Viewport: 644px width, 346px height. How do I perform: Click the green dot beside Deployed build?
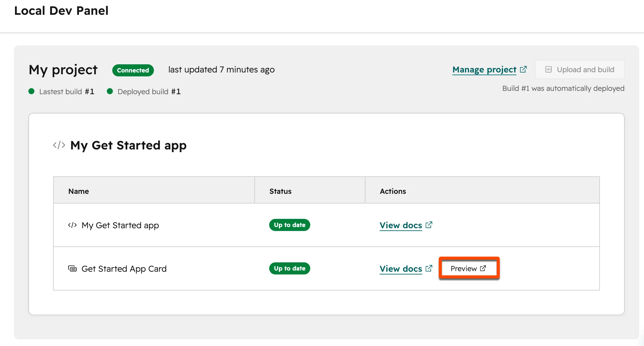coord(110,91)
